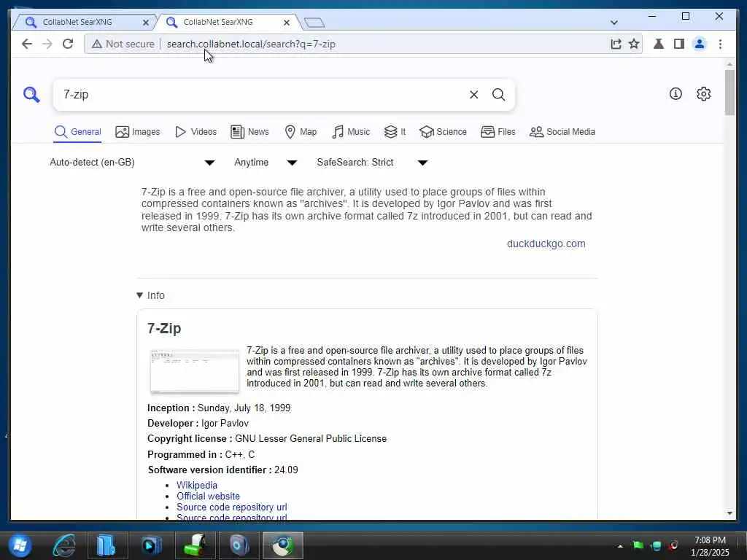Image resolution: width=747 pixels, height=560 pixels.
Task: Click the scrollbar up arrow
Action: click(729, 64)
